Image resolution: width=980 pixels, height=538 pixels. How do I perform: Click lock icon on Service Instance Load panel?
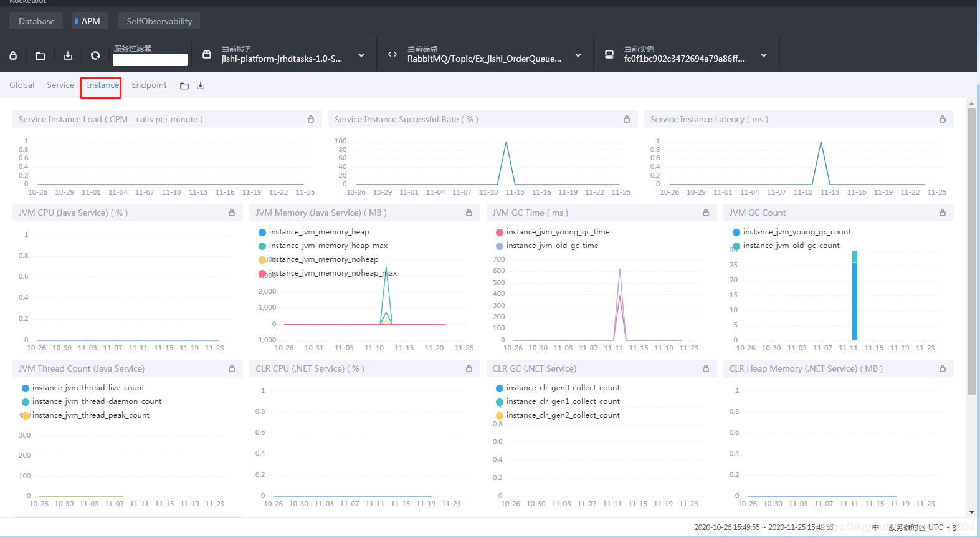311,119
